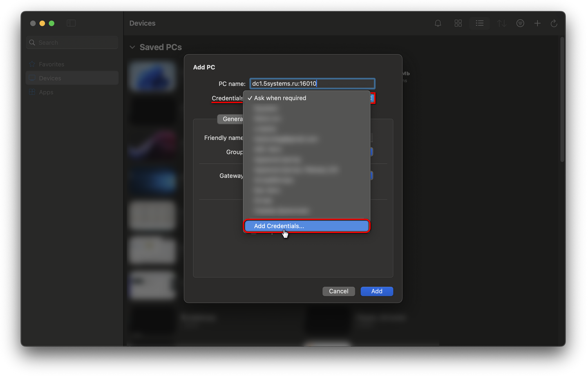Refresh the devices list
The height and width of the screenshot is (376, 588).
554,23
